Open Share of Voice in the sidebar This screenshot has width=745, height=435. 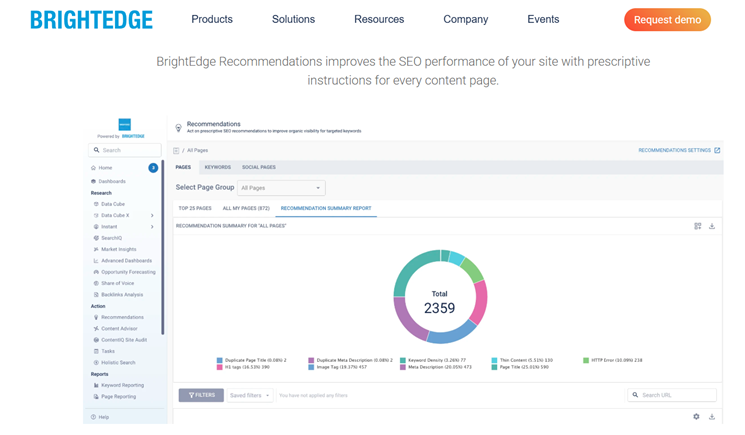117,284
